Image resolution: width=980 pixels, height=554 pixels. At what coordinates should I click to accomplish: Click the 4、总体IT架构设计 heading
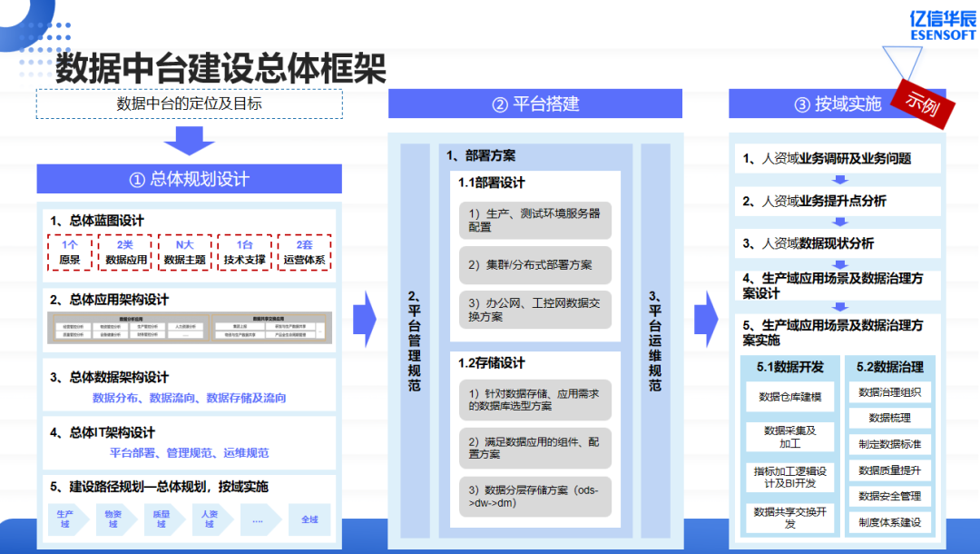point(103,432)
